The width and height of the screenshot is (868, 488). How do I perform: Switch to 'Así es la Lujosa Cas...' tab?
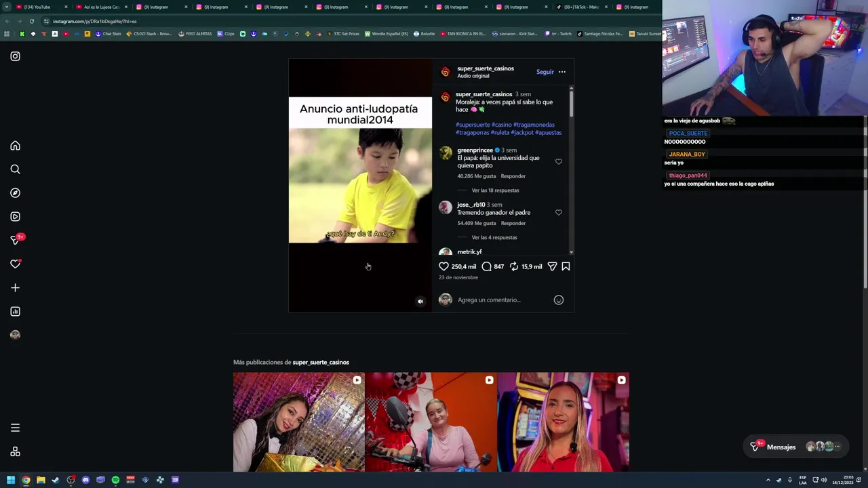[x=100, y=7]
